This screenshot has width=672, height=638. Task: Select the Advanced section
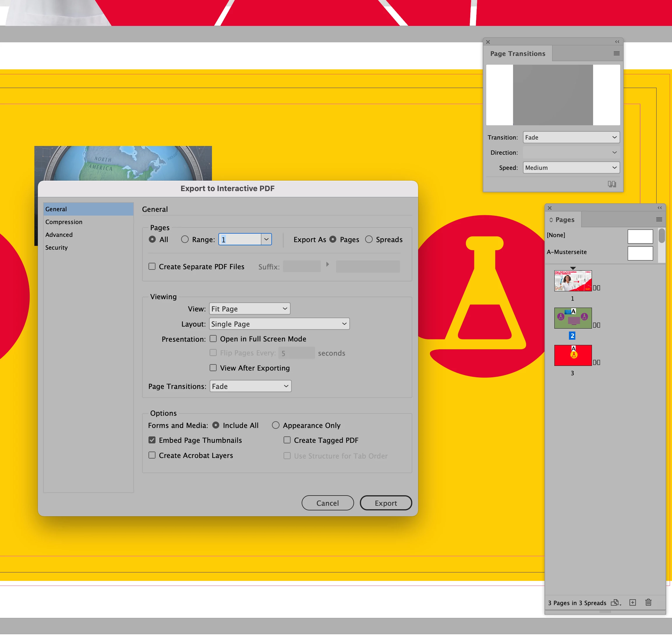pos(89,235)
